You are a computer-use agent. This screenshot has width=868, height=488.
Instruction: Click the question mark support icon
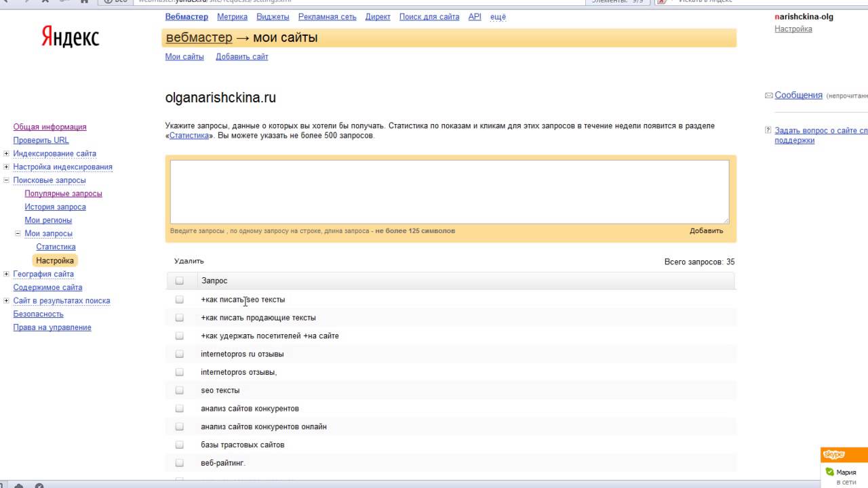pos(768,130)
